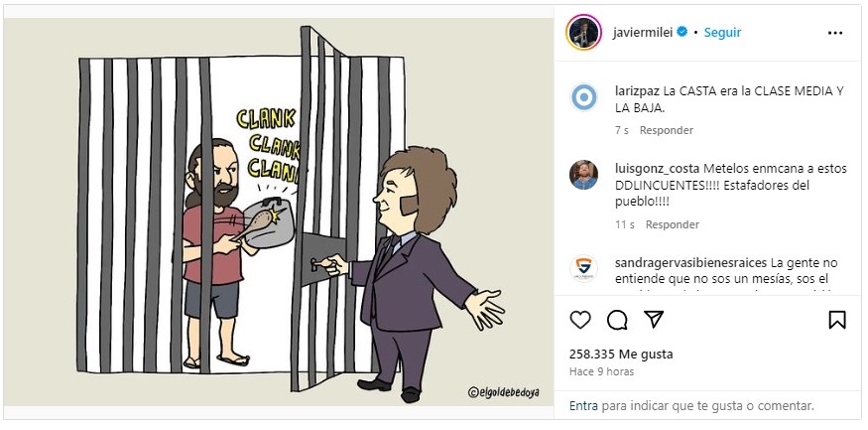Screen dimensions: 868x430
Task: Save post using the bookmark icon
Action: tap(837, 320)
